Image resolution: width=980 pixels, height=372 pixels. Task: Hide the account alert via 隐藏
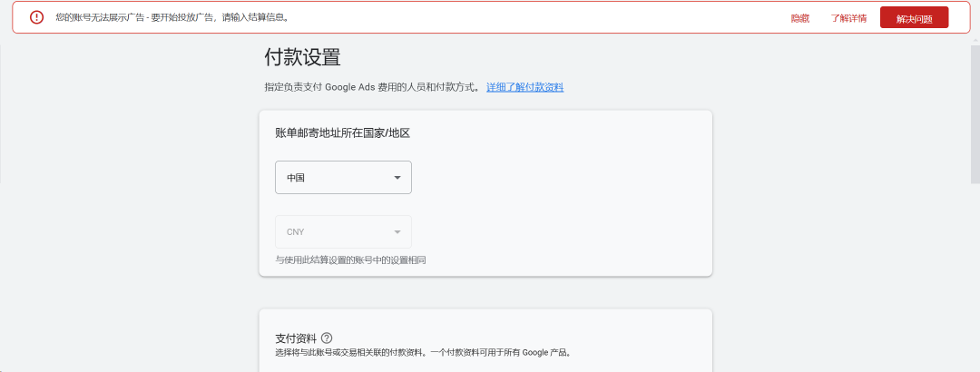tap(800, 19)
